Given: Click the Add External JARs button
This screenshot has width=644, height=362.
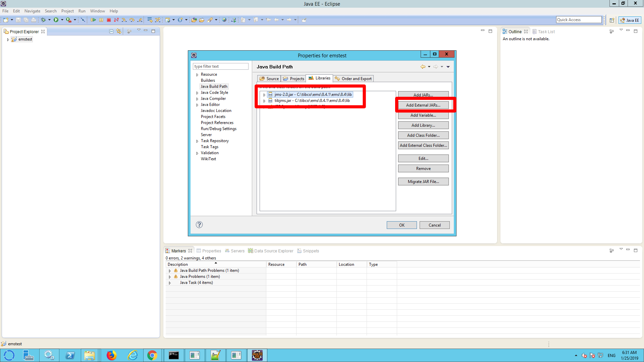Looking at the screenshot, I should pyautogui.click(x=423, y=105).
